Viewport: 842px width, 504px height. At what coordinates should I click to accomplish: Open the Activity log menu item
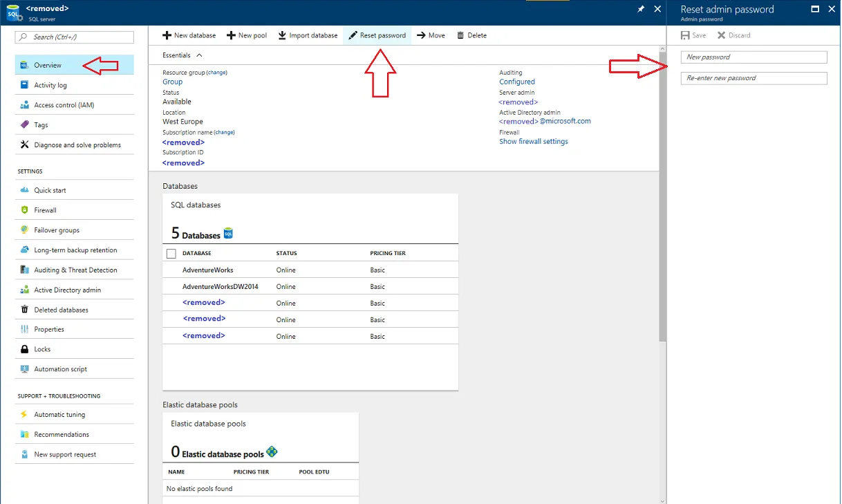coord(75,85)
